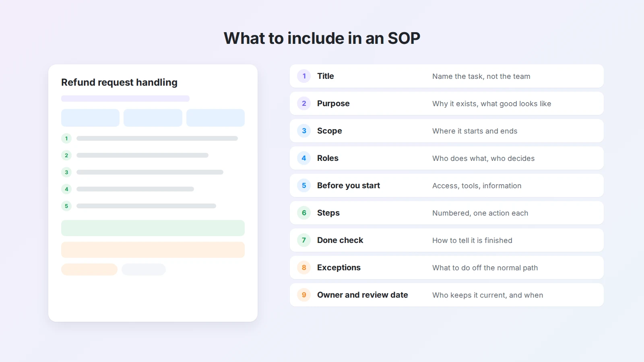Screen dimensions: 644x362
Task: Select the first blue box in mockup
Action: point(90,118)
